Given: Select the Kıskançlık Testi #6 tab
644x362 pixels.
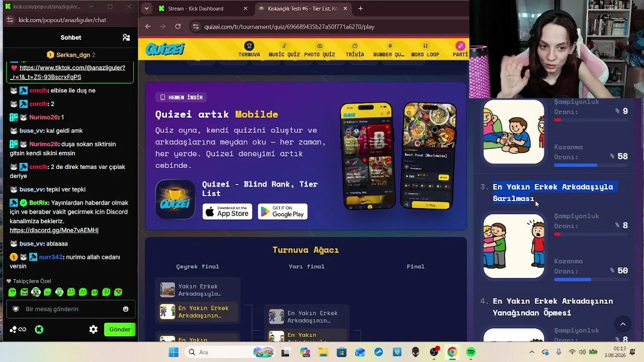Looking at the screenshot, I should click(x=303, y=9).
